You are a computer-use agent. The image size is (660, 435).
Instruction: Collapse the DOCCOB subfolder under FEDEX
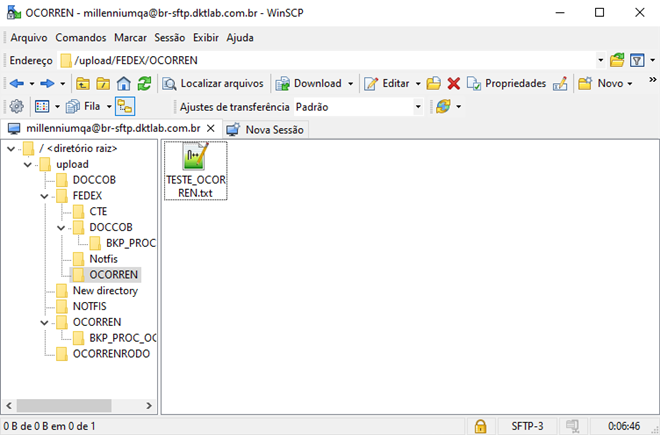(x=61, y=228)
